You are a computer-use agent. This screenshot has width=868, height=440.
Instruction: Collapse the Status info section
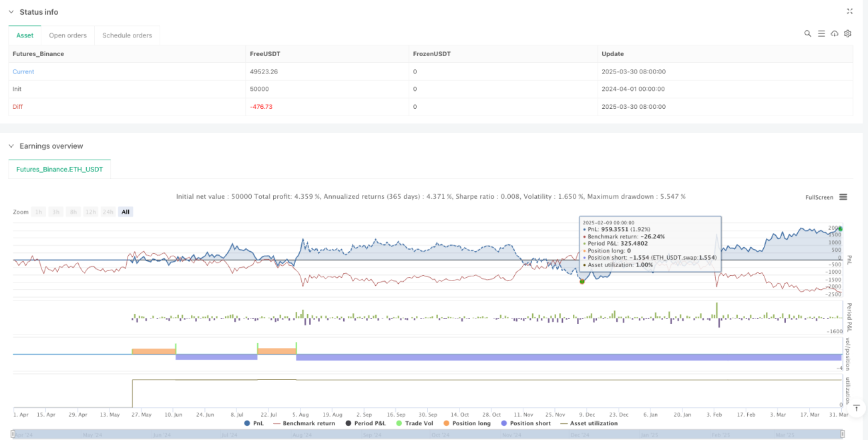click(11, 12)
